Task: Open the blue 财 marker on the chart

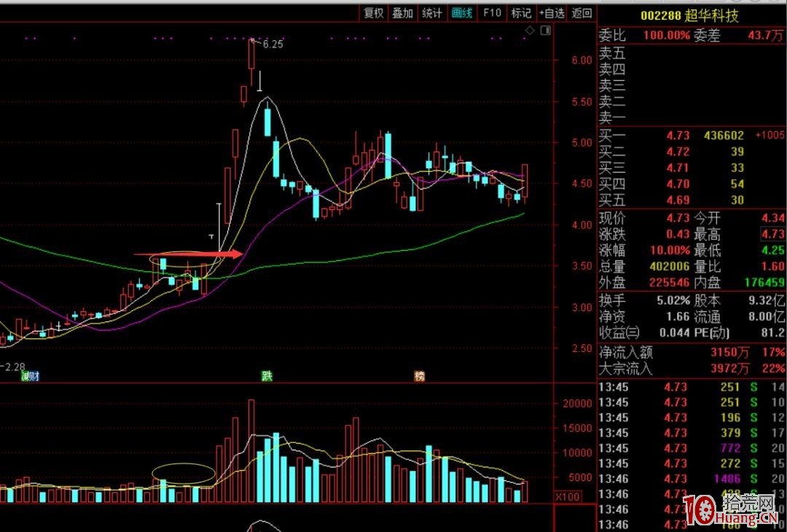Action: [x=34, y=377]
